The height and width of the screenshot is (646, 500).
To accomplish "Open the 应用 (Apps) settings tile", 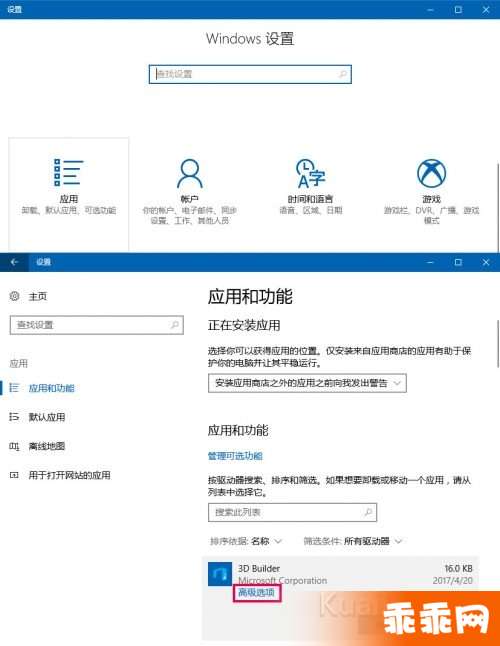I will click(68, 194).
